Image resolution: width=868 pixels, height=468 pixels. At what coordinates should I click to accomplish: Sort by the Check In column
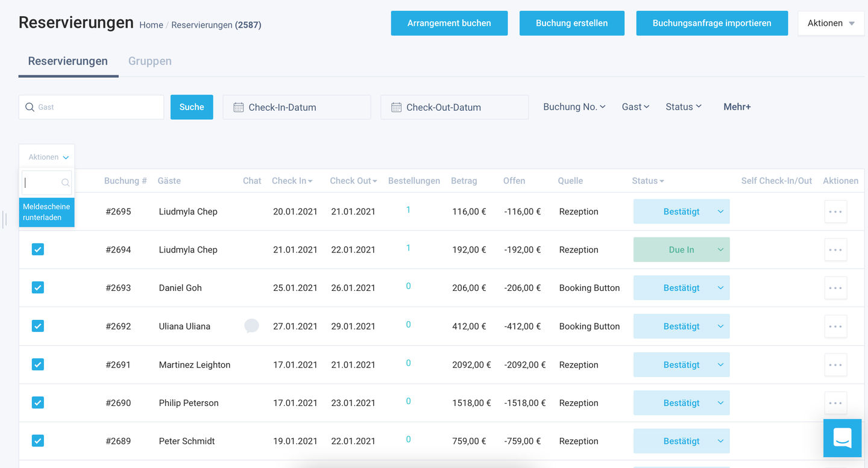[292, 181]
